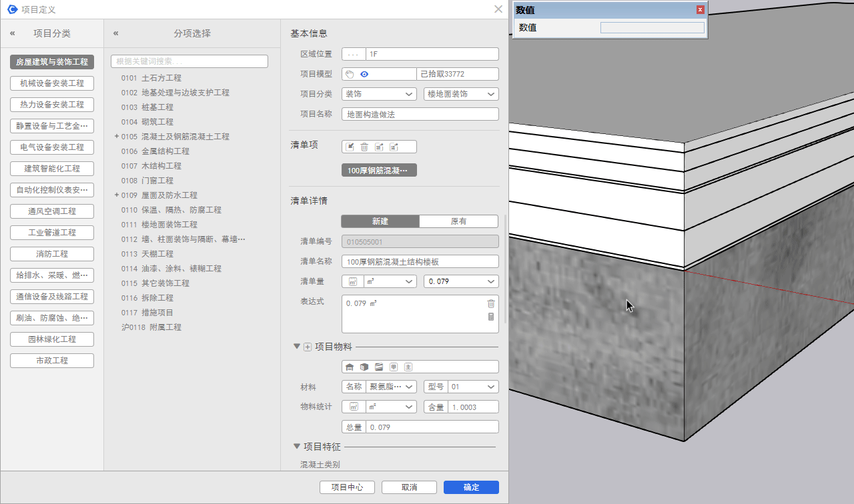Click the keyword search field in 分项选择
The height and width of the screenshot is (504, 854).
click(189, 61)
